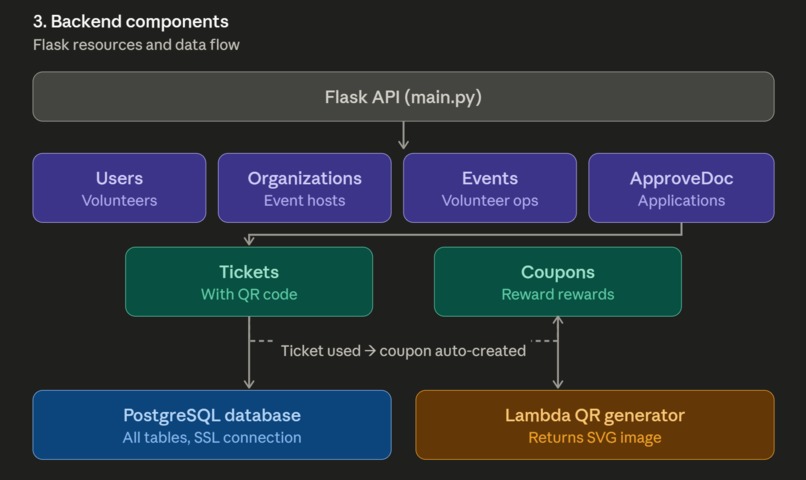The height and width of the screenshot is (480, 806).
Task: Click the Flask API (main.py) box
Action: [x=403, y=97]
